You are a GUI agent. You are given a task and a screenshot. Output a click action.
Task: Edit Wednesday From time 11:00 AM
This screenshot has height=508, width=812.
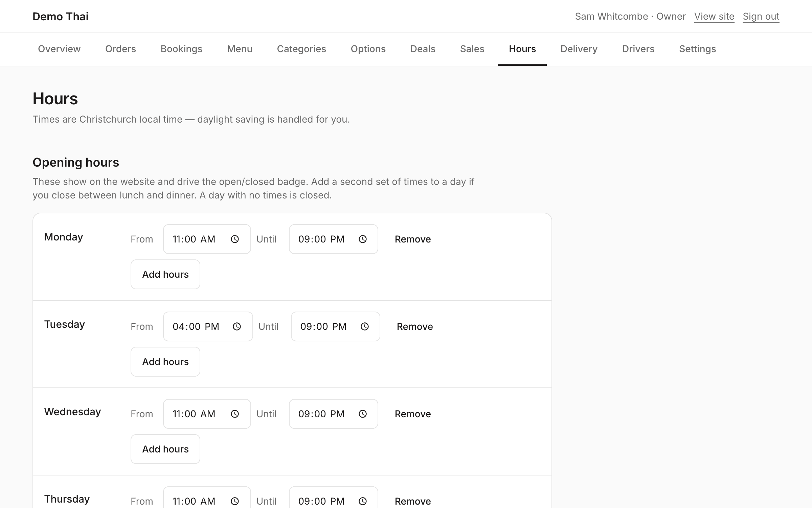tap(207, 414)
